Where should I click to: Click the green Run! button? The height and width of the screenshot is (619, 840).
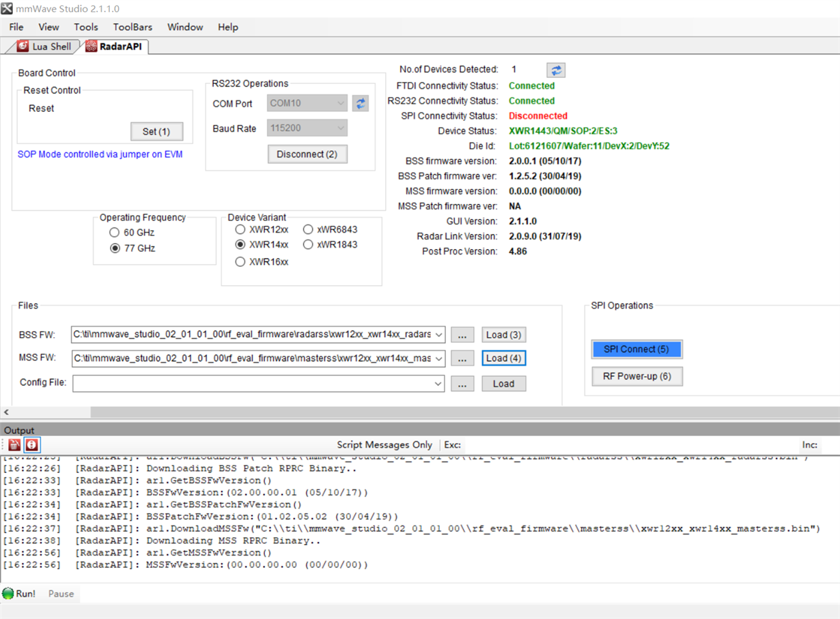click(x=19, y=594)
